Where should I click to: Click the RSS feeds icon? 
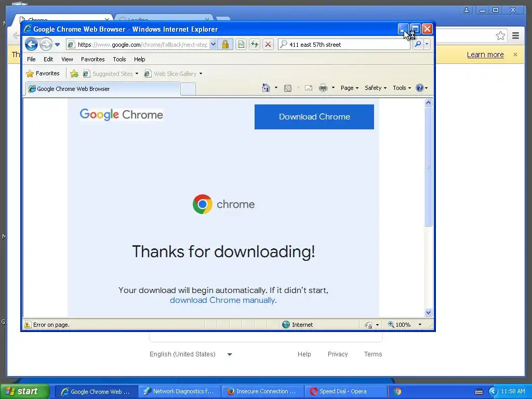pos(288,88)
